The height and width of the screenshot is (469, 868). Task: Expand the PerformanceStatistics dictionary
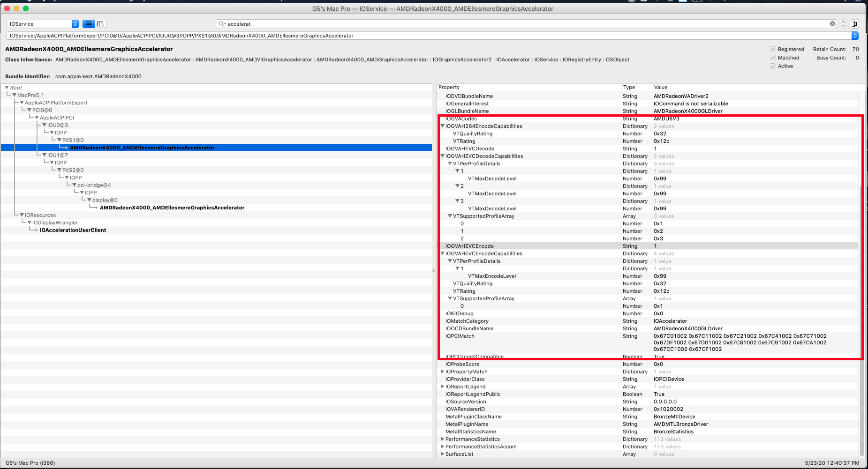pyautogui.click(x=442, y=439)
